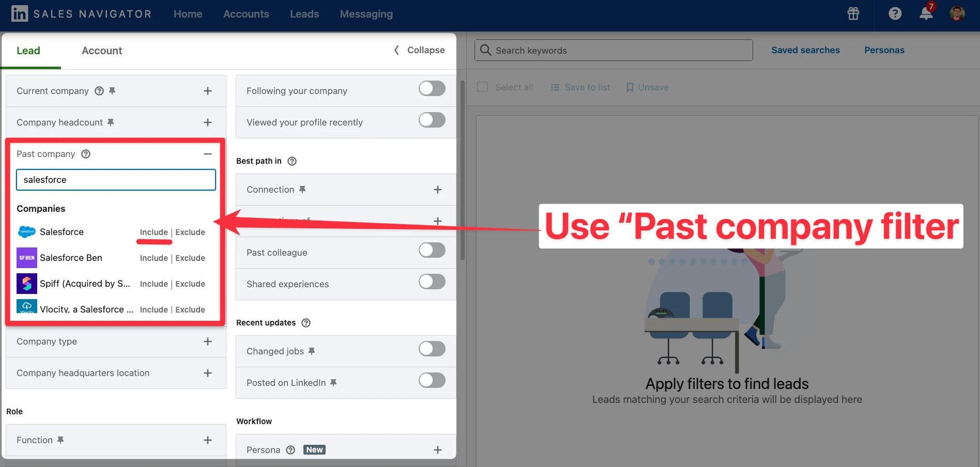Expand the Company type filter
This screenshot has width=980, height=467.
[208, 341]
